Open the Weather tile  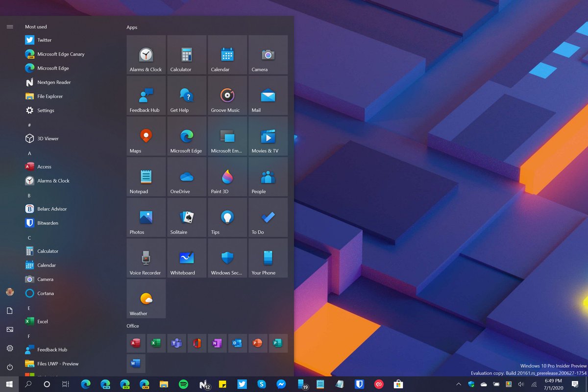point(146,299)
